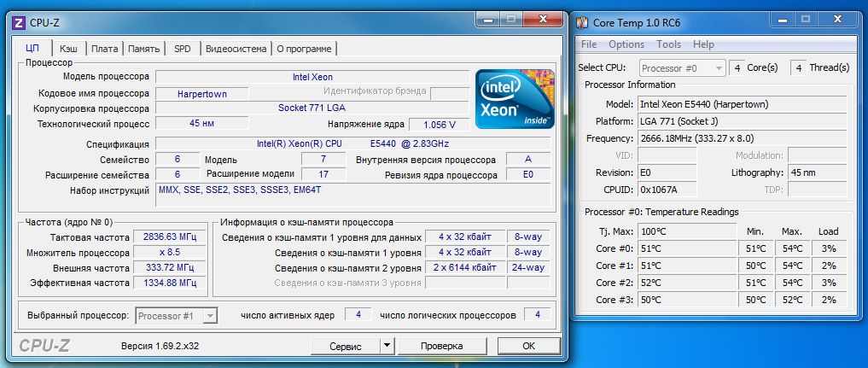Click the 2666.18MHz frequency field
Image resolution: width=868 pixels, height=368 pixels.
click(x=742, y=138)
